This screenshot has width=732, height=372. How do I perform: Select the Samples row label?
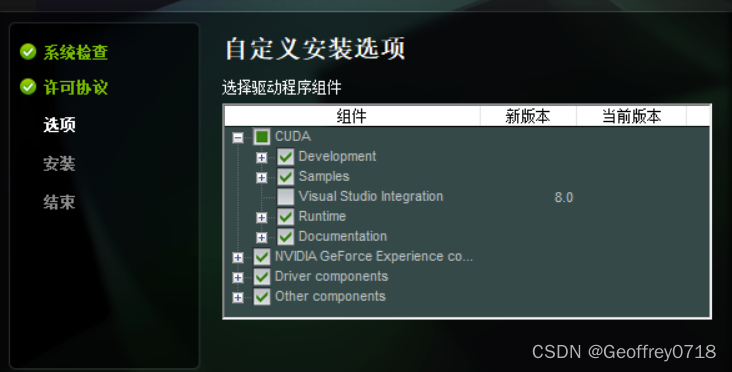pyautogui.click(x=324, y=176)
